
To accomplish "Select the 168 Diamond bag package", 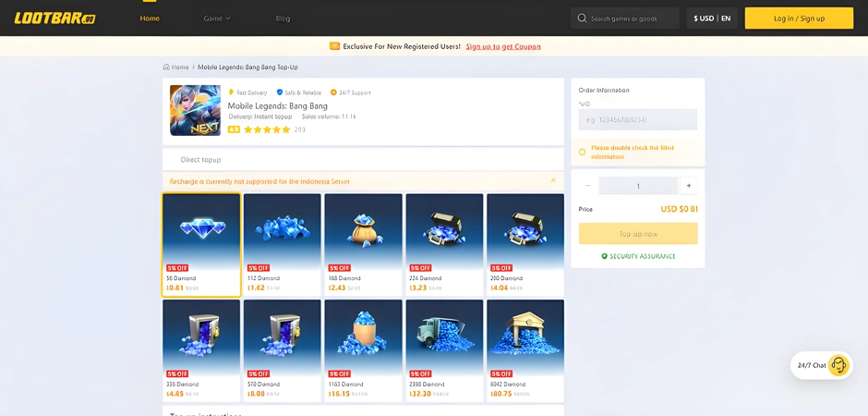I will [x=363, y=244].
